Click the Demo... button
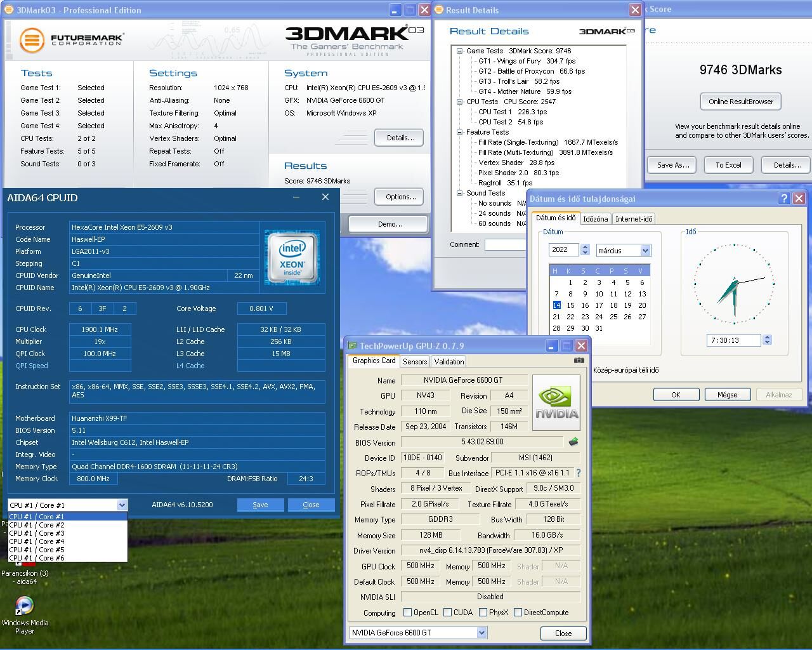 pyautogui.click(x=388, y=224)
